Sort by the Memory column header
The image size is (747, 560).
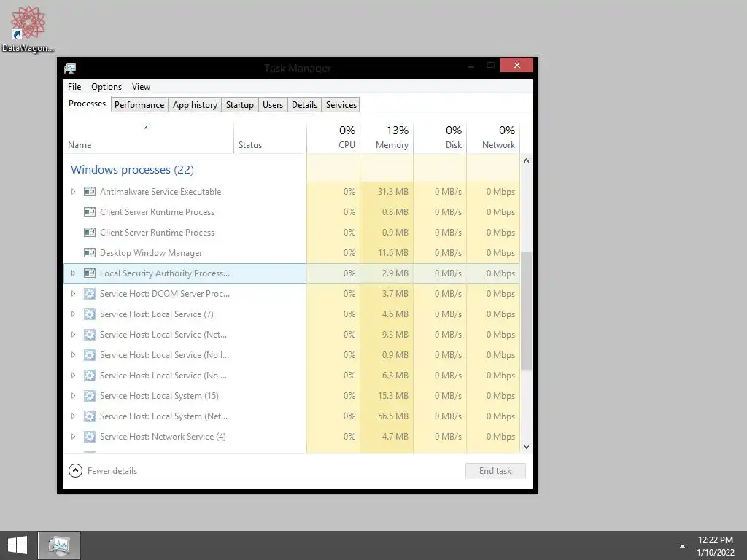pyautogui.click(x=387, y=138)
